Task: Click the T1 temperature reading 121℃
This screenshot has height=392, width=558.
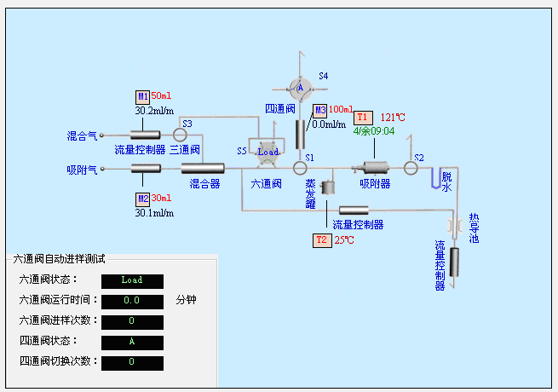Action: point(393,118)
